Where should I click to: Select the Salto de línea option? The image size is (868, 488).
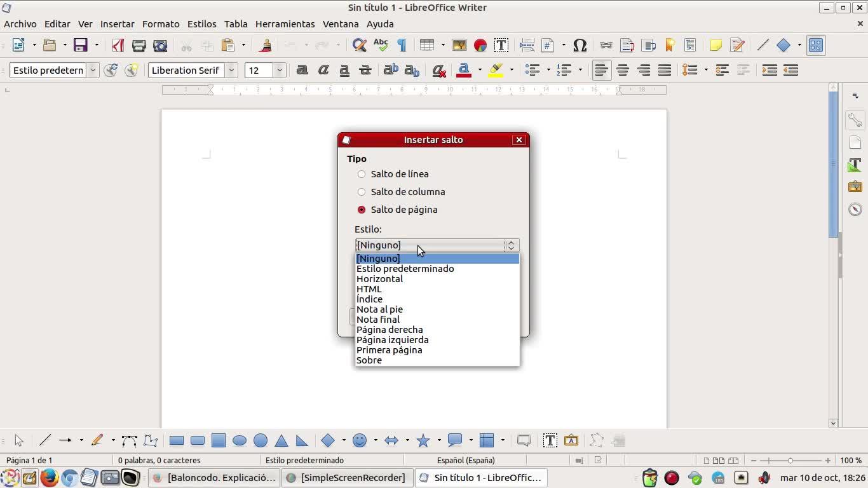click(362, 174)
